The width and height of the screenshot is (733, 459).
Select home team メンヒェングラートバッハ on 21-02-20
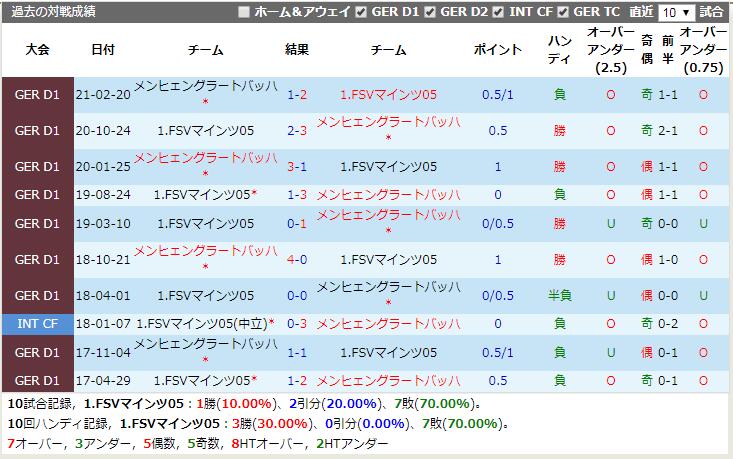pyautogui.click(x=206, y=86)
